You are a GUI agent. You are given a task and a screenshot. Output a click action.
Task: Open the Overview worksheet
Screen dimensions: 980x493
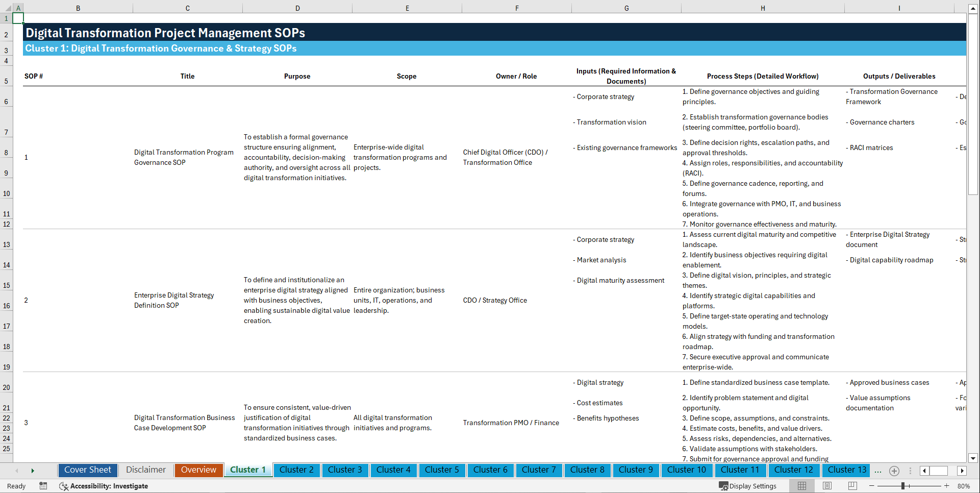(x=198, y=470)
